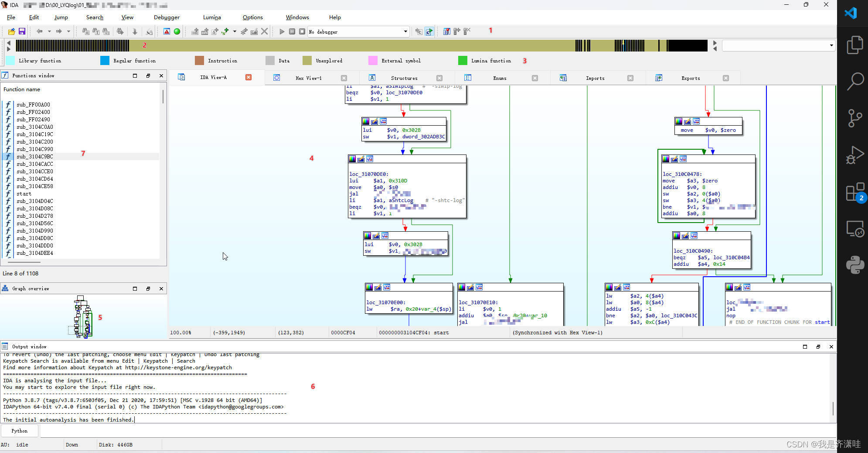Open the Jump menu

pos(61,17)
